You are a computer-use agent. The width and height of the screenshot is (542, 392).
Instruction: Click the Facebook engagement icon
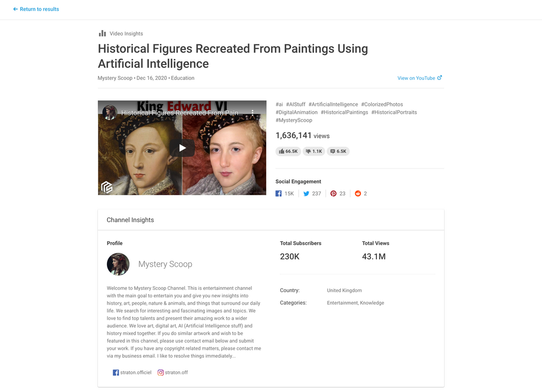tap(278, 194)
